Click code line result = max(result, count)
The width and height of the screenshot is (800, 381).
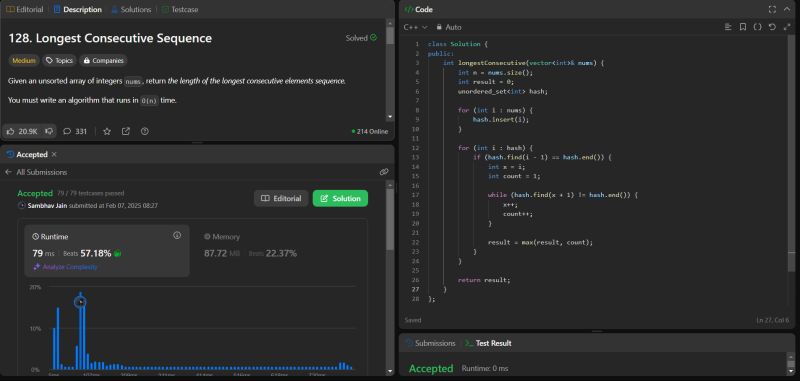[x=540, y=242]
